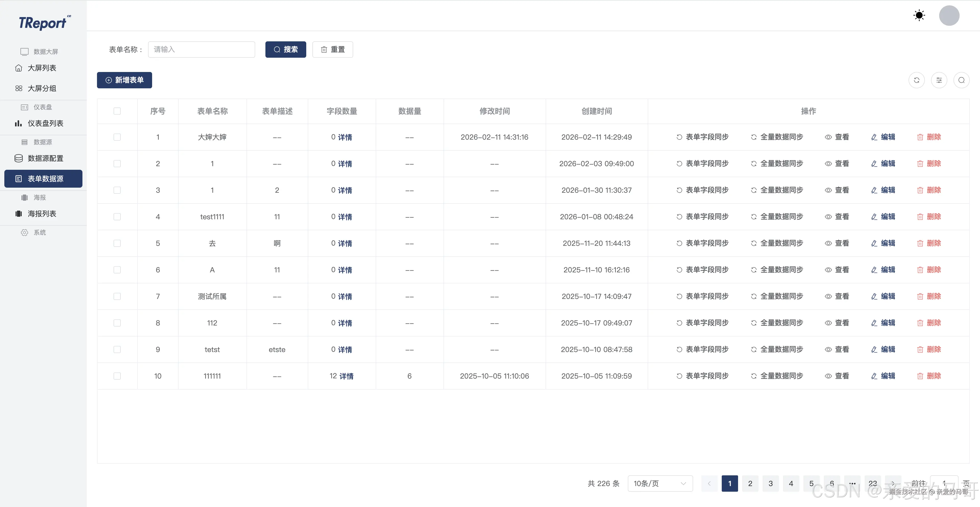Click the refresh table icon
Image resolution: width=980 pixels, height=507 pixels.
point(916,80)
